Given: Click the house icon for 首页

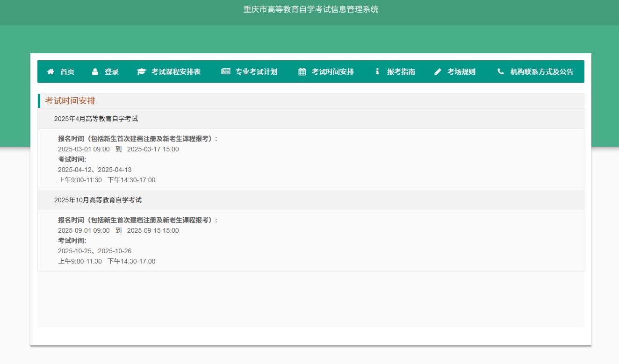Looking at the screenshot, I should point(50,71).
